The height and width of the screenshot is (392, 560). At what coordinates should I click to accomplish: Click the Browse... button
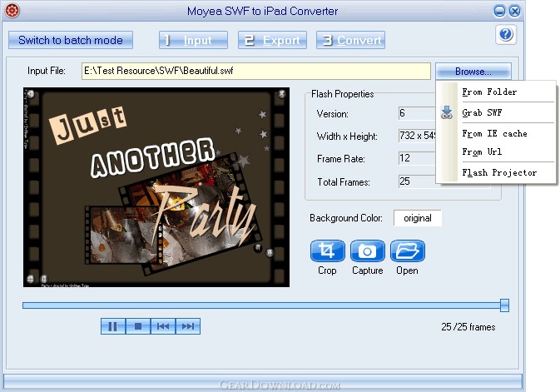[473, 72]
